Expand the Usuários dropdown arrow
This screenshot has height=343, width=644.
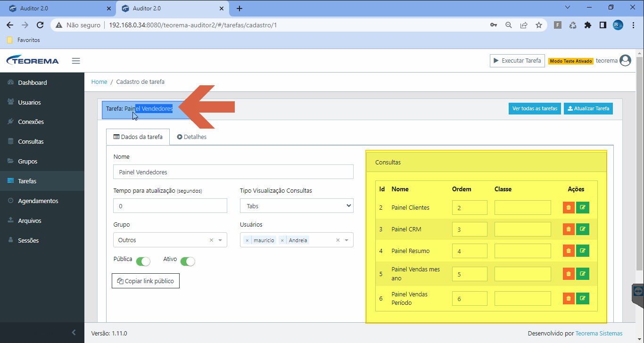[347, 240]
